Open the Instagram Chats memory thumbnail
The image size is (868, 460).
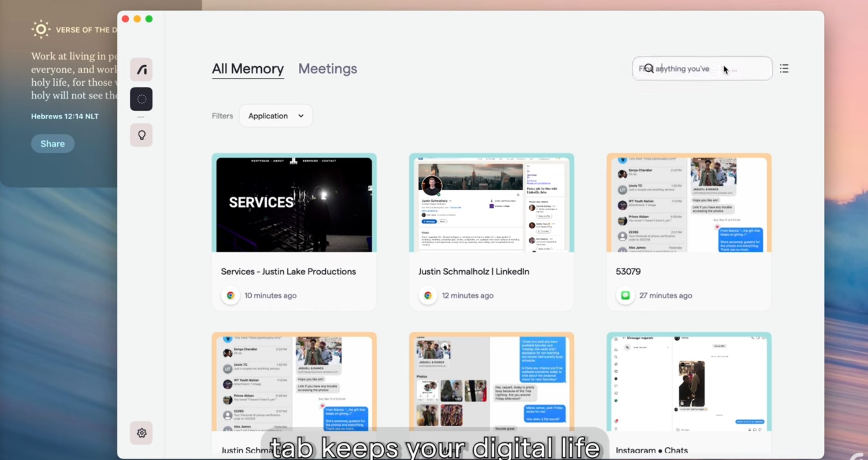tap(689, 382)
